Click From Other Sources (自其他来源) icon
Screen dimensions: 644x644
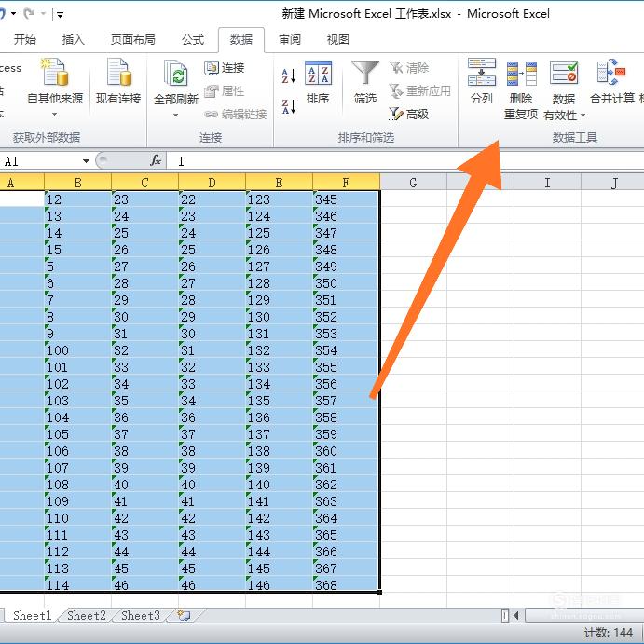(55, 73)
